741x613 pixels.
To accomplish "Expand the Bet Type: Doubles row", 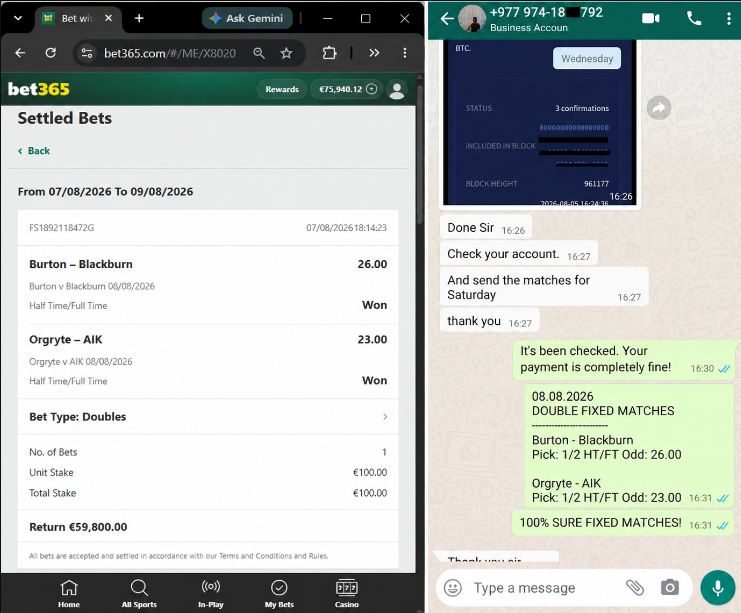I will 208,416.
